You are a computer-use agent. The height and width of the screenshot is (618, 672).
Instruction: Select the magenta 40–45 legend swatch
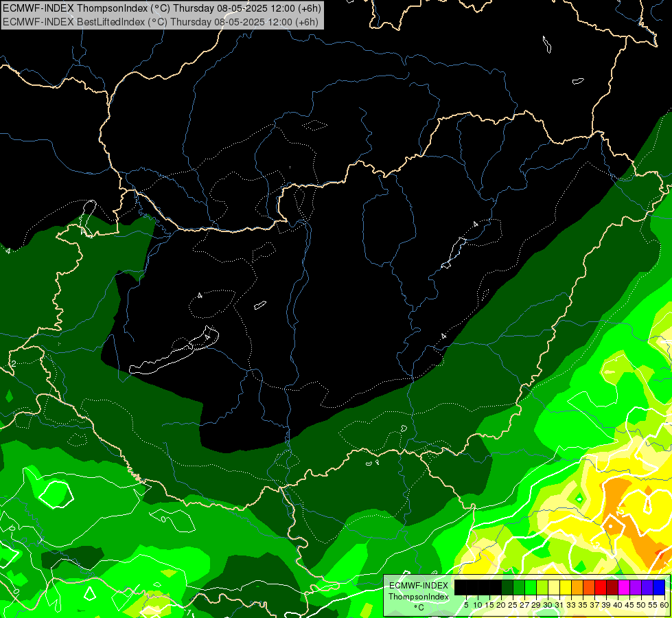click(624, 587)
